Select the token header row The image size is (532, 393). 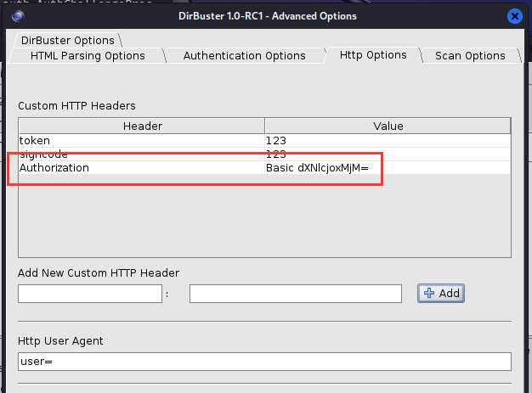tap(264, 140)
